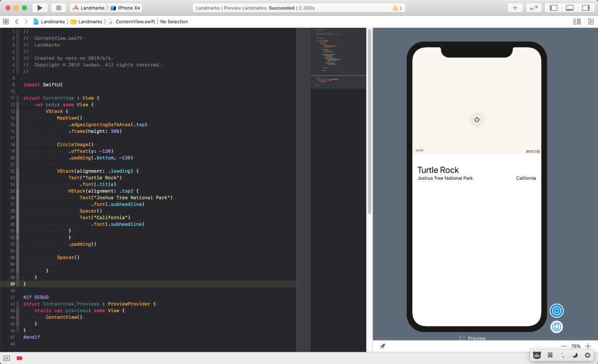This screenshot has height=364, width=598.
Task: Stop the running task
Action: [58, 8]
